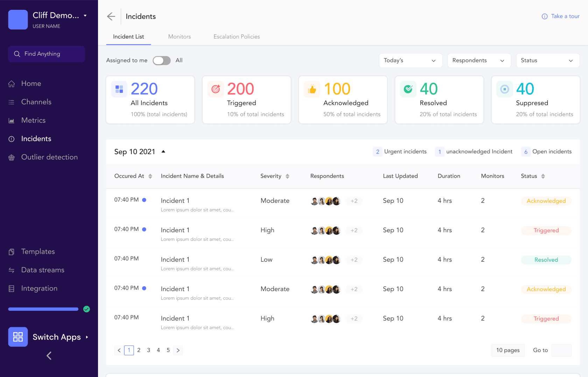Open the Status filter dropdown

[x=548, y=61]
